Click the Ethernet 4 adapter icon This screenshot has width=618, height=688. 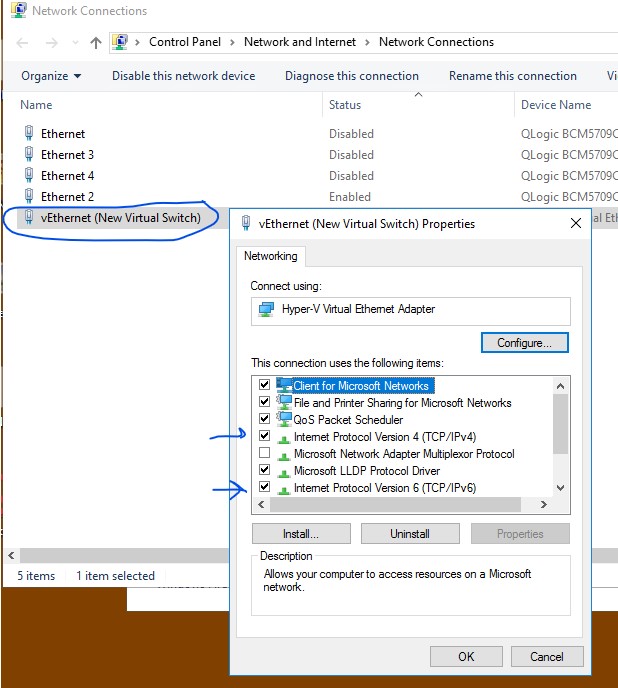click(29, 175)
